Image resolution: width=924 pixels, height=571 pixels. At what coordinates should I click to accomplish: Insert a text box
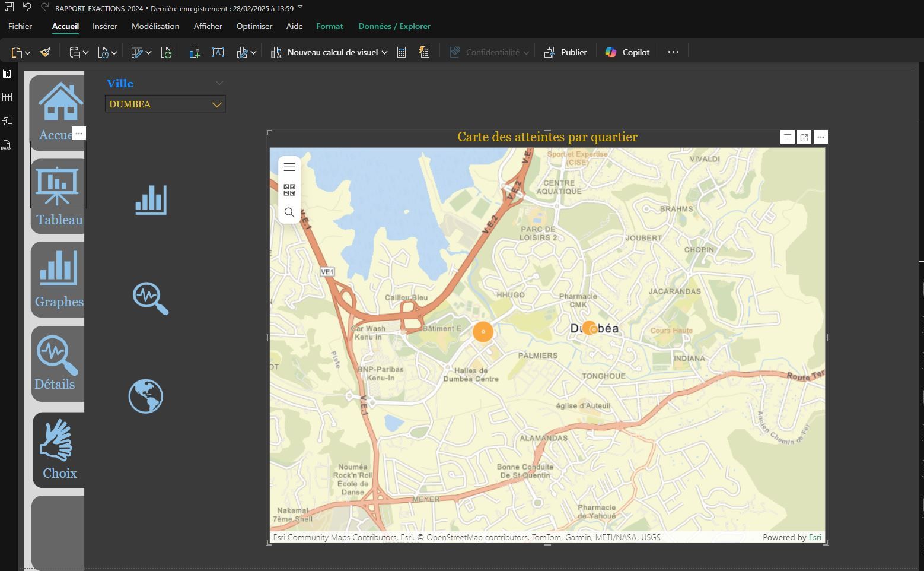[218, 52]
